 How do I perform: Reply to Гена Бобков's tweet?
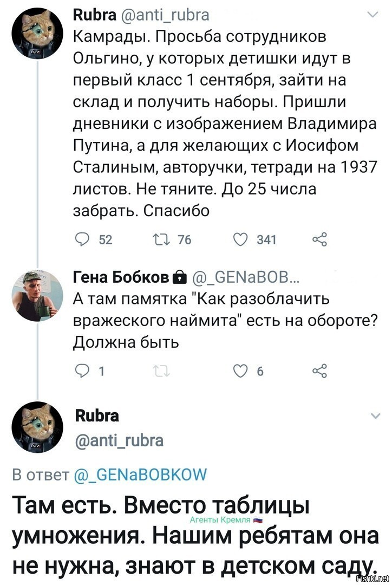pyautogui.click(x=81, y=370)
